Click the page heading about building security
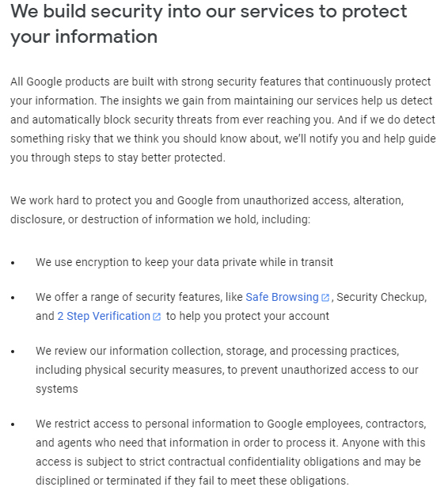The width and height of the screenshot is (448, 502). tap(209, 24)
